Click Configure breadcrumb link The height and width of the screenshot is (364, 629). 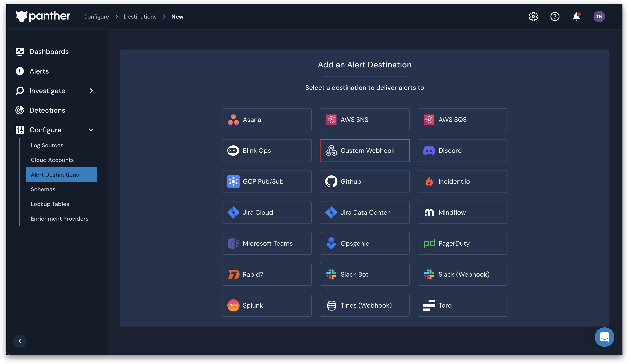pyautogui.click(x=96, y=17)
